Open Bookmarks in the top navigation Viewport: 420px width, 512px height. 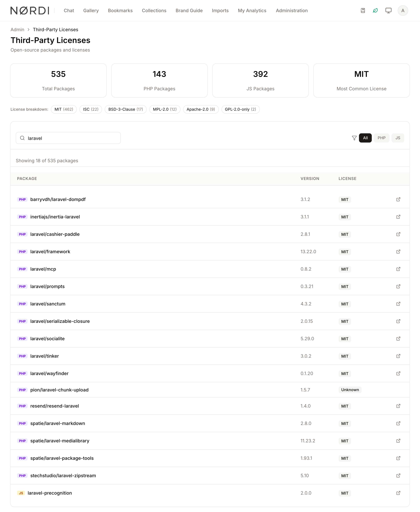point(120,10)
